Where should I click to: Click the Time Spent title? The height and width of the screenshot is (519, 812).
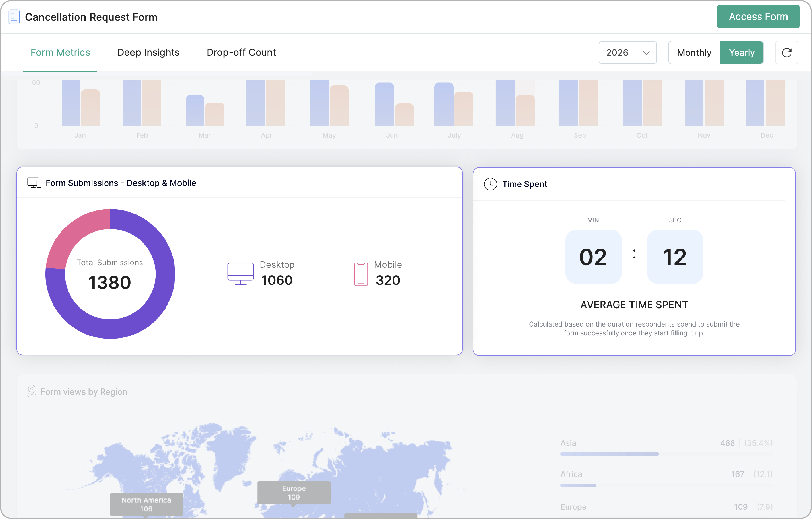pos(524,184)
